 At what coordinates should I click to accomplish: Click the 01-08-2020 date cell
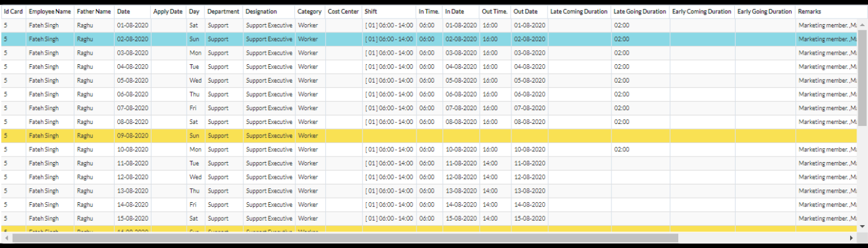point(132,25)
